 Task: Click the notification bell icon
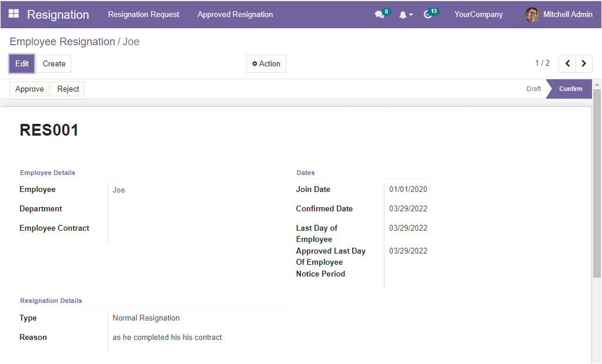click(404, 15)
